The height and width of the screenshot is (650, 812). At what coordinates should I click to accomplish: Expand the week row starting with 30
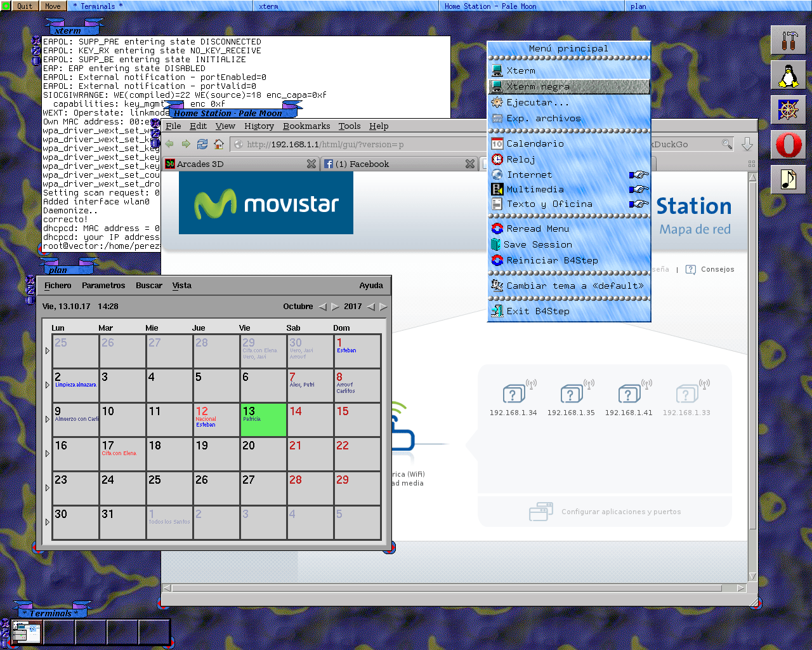[x=48, y=522]
